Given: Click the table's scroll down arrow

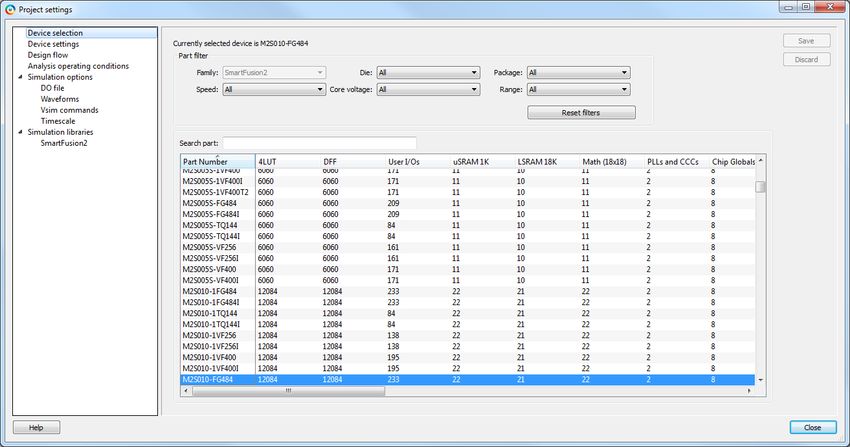Looking at the screenshot, I should (x=761, y=380).
